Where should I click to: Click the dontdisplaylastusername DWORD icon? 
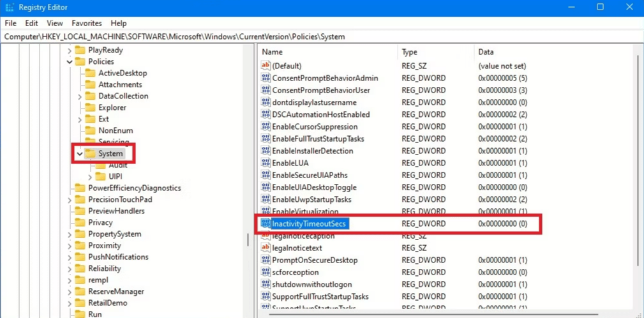(266, 102)
